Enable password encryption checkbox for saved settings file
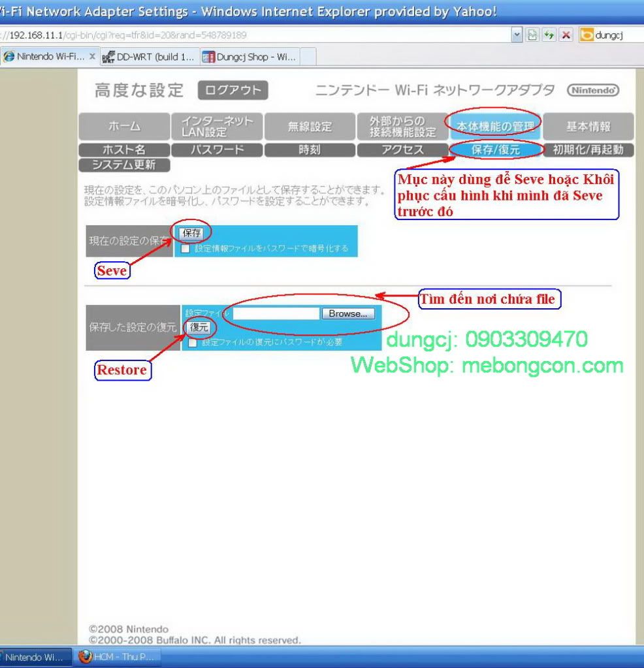Viewport: 644px width, 668px height. coord(185,249)
